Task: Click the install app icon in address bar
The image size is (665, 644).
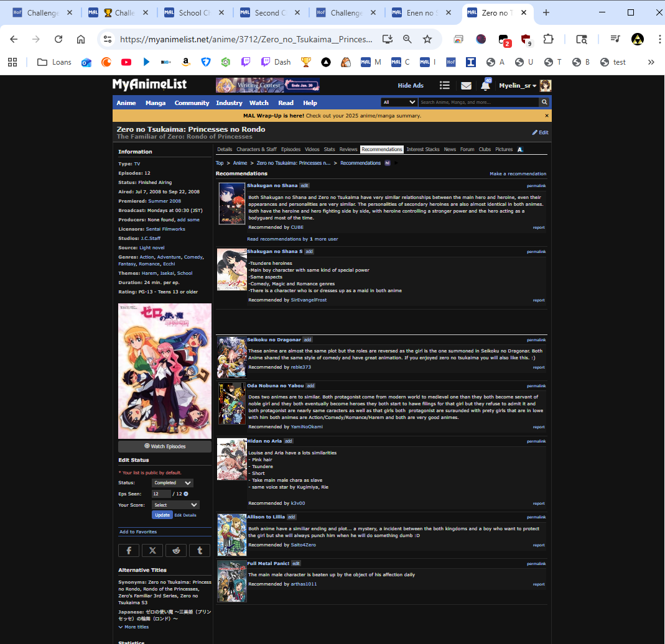Action: (x=387, y=39)
